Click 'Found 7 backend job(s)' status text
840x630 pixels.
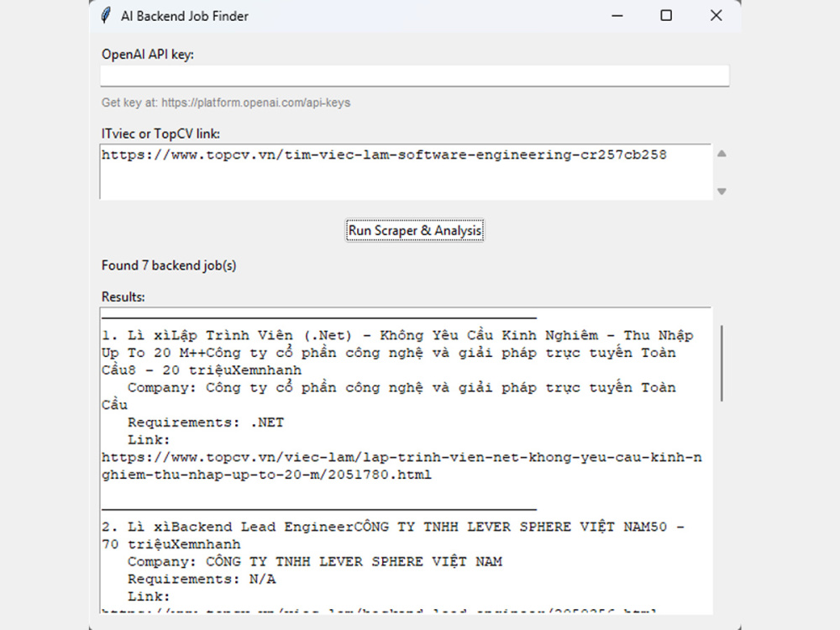coord(169,265)
